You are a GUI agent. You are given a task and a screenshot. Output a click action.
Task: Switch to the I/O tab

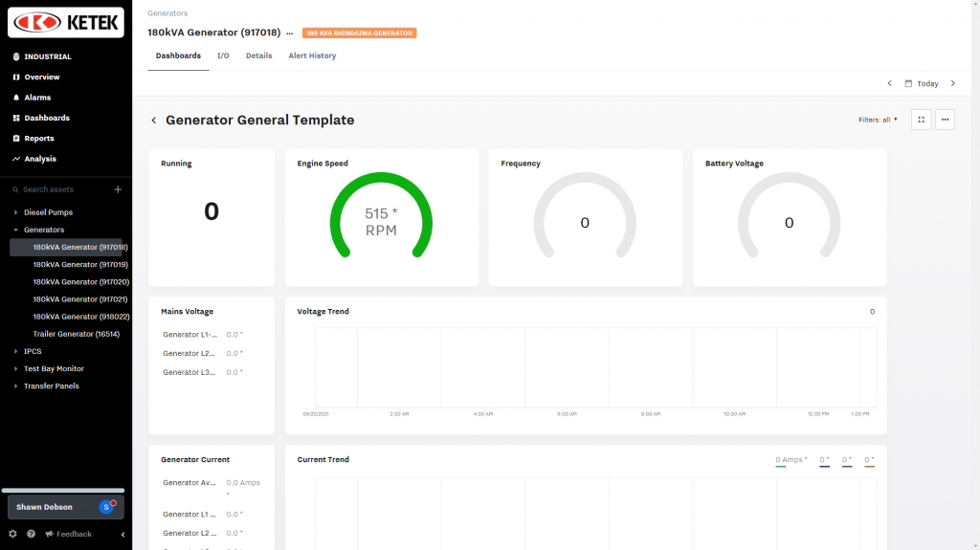pos(223,55)
